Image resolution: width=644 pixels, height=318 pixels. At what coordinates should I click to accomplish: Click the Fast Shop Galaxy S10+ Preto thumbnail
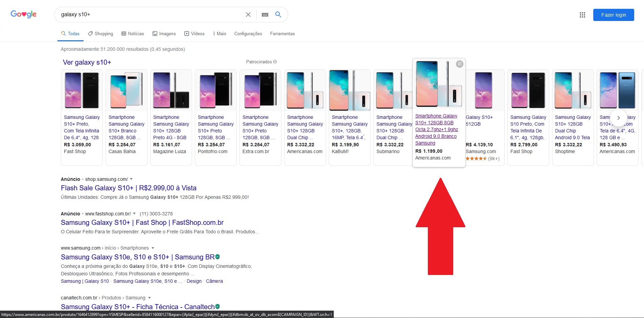[x=82, y=90]
